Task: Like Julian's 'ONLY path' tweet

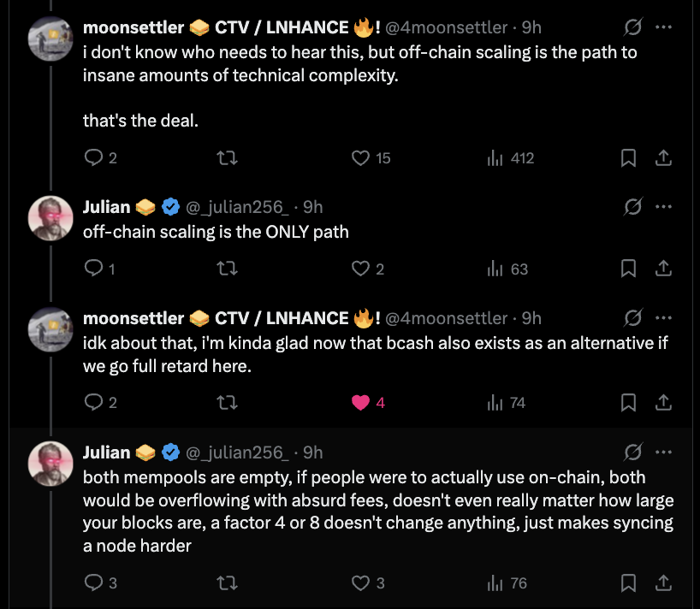Action: (x=360, y=269)
